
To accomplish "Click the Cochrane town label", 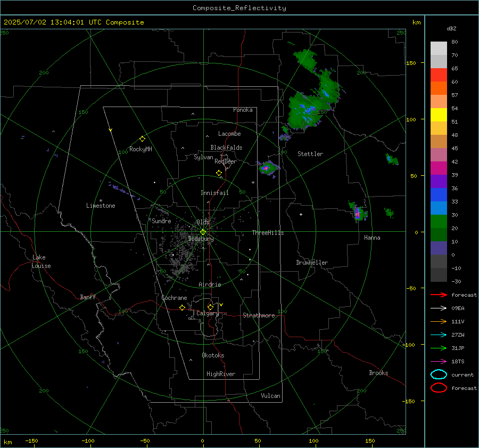I will (174, 298).
